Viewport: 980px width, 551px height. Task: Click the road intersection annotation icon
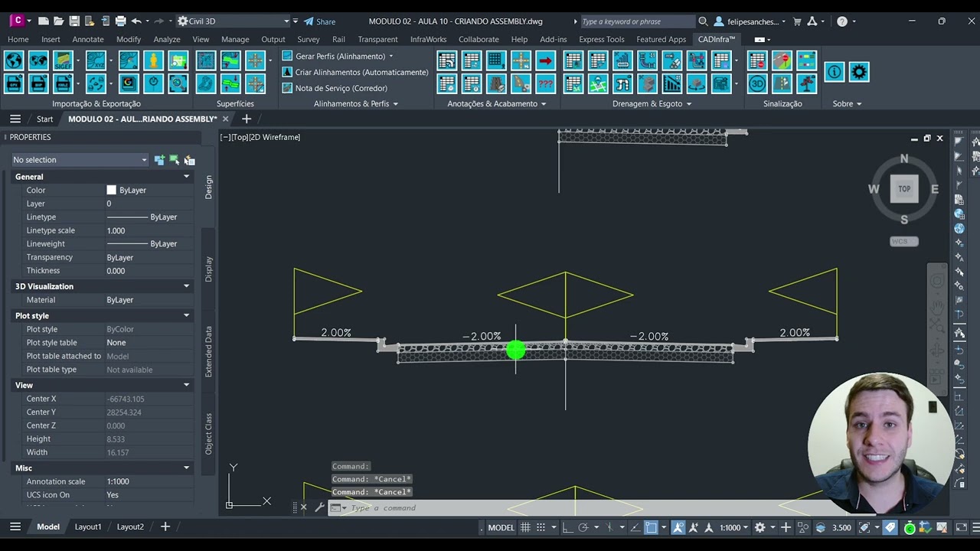pyautogui.click(x=521, y=60)
